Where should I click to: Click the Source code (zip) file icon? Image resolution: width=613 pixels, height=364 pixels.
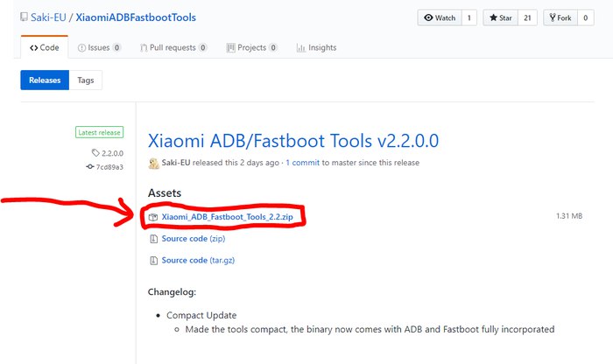tap(154, 237)
